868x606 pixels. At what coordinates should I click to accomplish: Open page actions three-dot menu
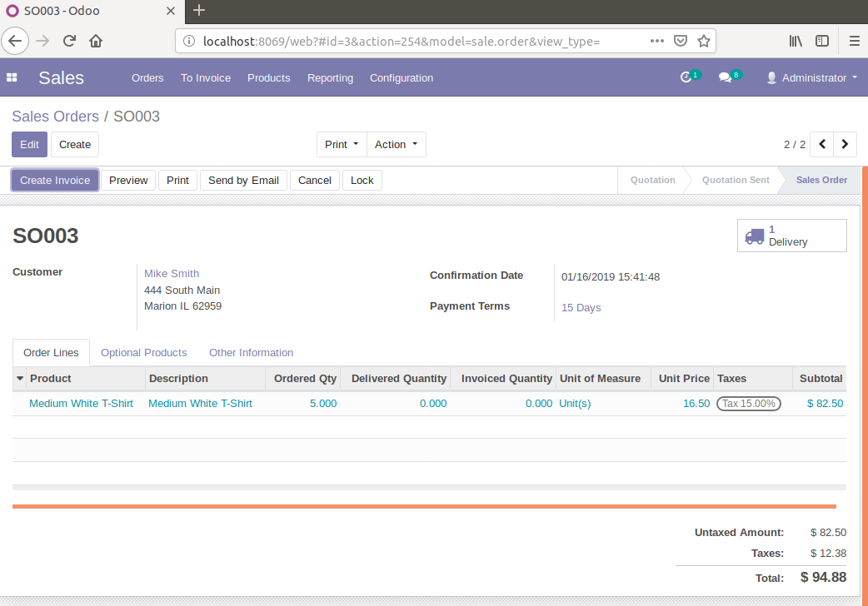click(657, 41)
